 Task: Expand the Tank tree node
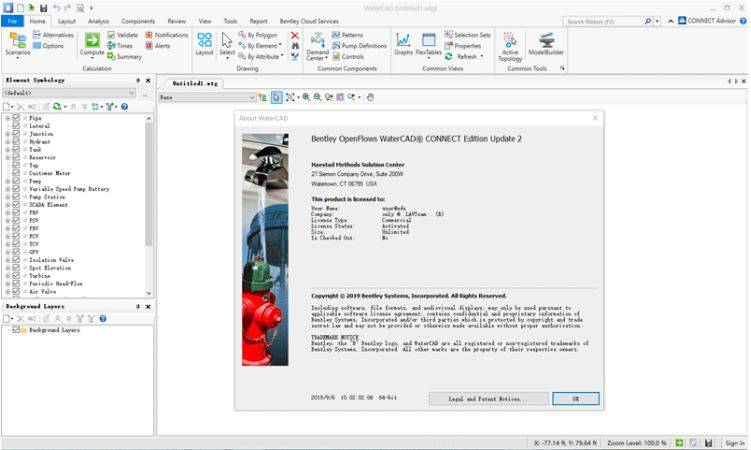point(8,149)
